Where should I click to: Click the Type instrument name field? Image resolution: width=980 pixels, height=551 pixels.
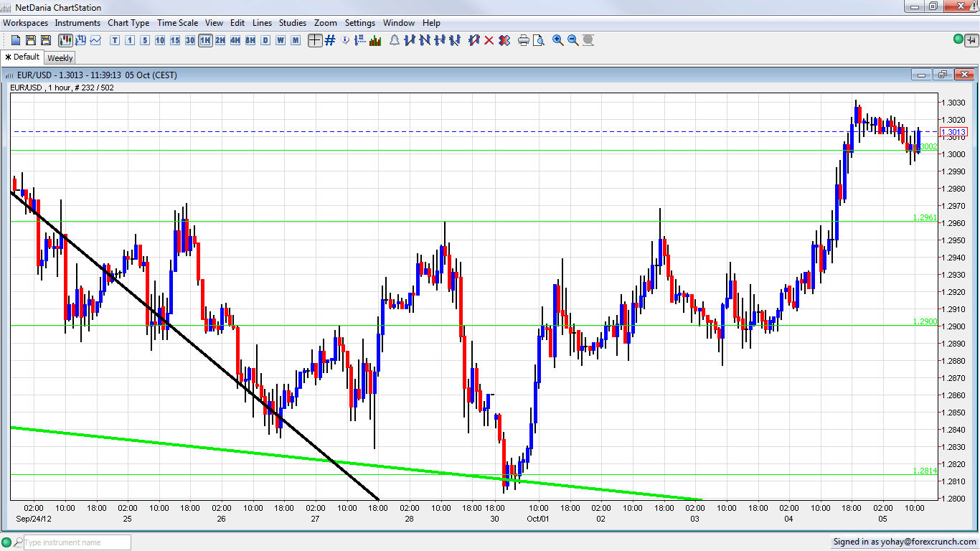(77, 542)
